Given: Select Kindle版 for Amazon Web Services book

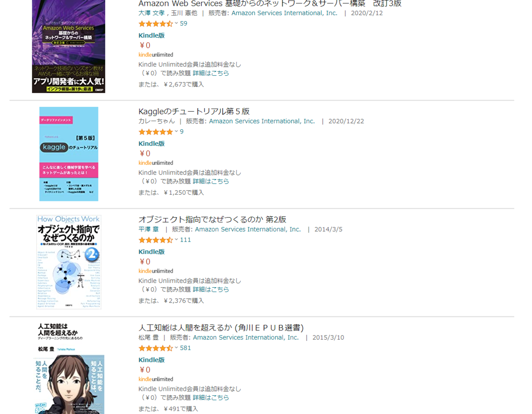Looking at the screenshot, I should (152, 35).
